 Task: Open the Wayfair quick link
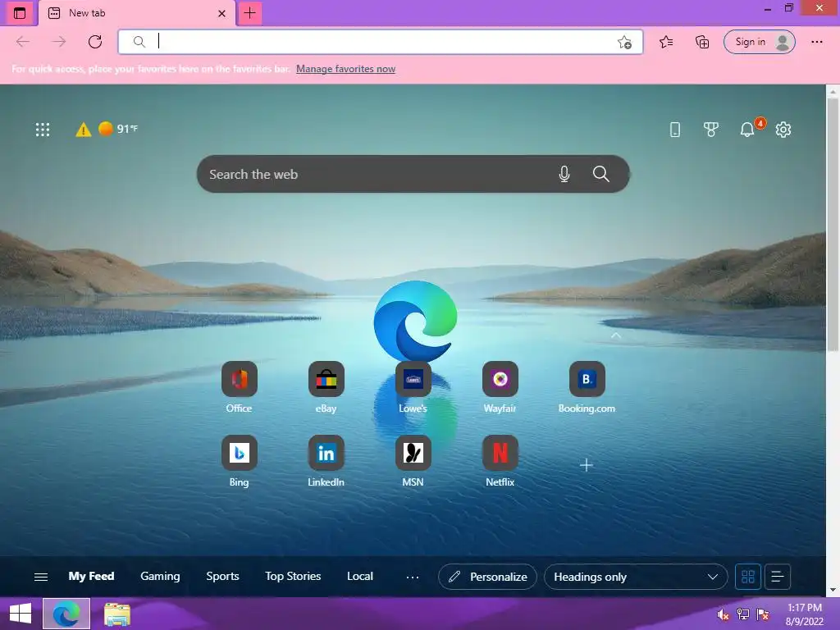point(500,387)
